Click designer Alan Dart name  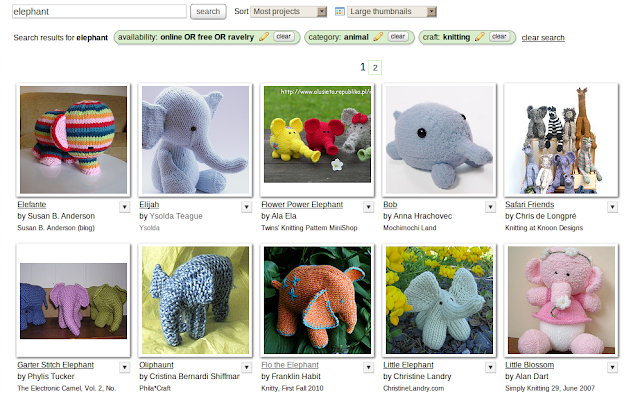click(532, 376)
